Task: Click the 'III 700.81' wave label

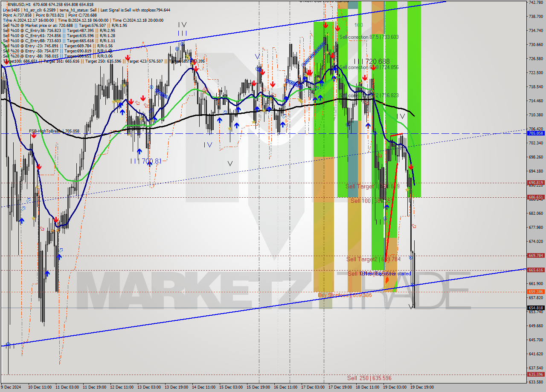Action: [x=146, y=161]
